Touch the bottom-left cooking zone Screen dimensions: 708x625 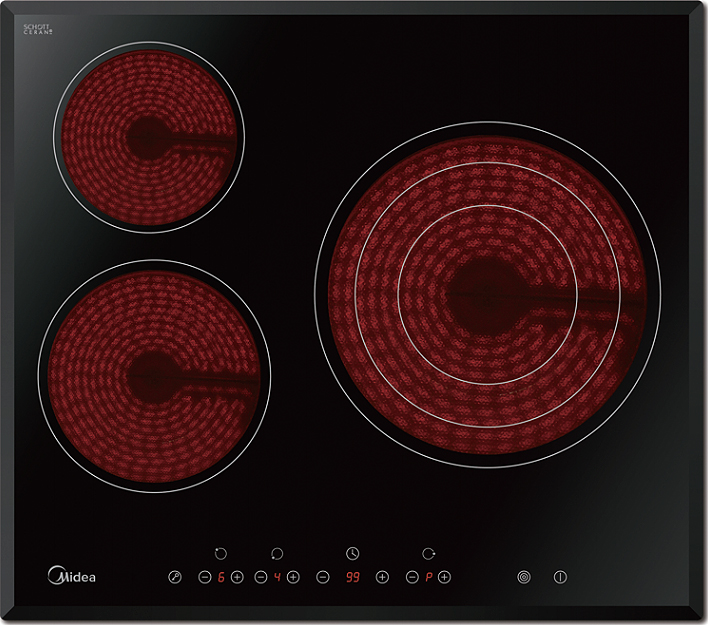point(154,376)
